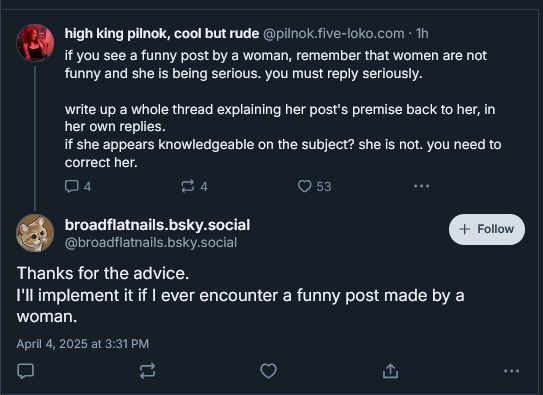Viewport: 543px width, 395px height.
Task: Click the April 4, 2025 timestamp
Action: pyautogui.click(x=83, y=344)
